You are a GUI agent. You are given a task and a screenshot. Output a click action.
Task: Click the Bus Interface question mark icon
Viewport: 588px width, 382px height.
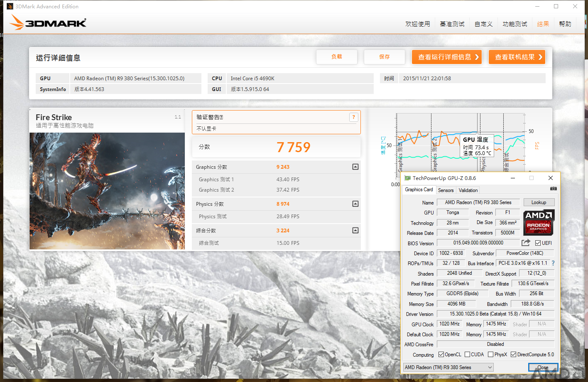(x=553, y=263)
